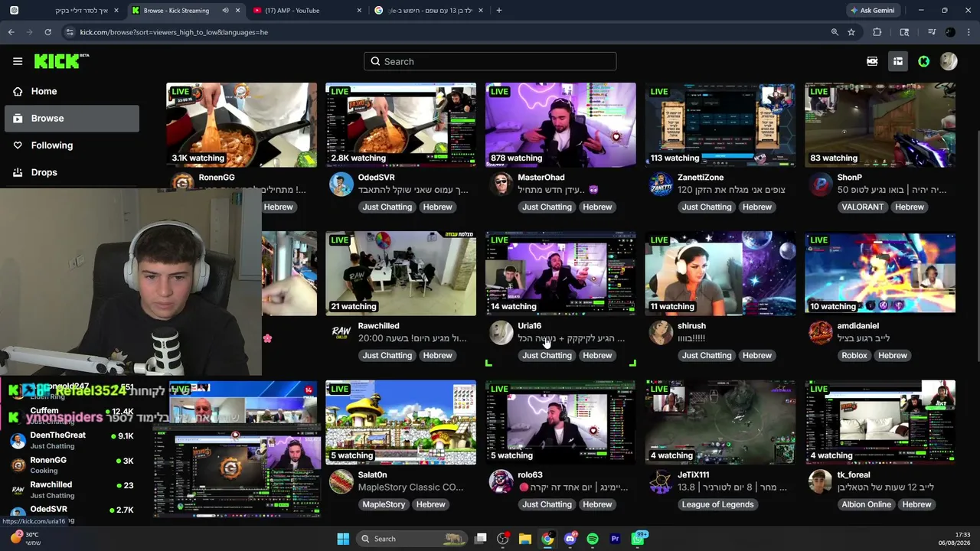Click the site info icon in the address bar
The height and width of the screenshot is (551, 980).
tap(70, 32)
